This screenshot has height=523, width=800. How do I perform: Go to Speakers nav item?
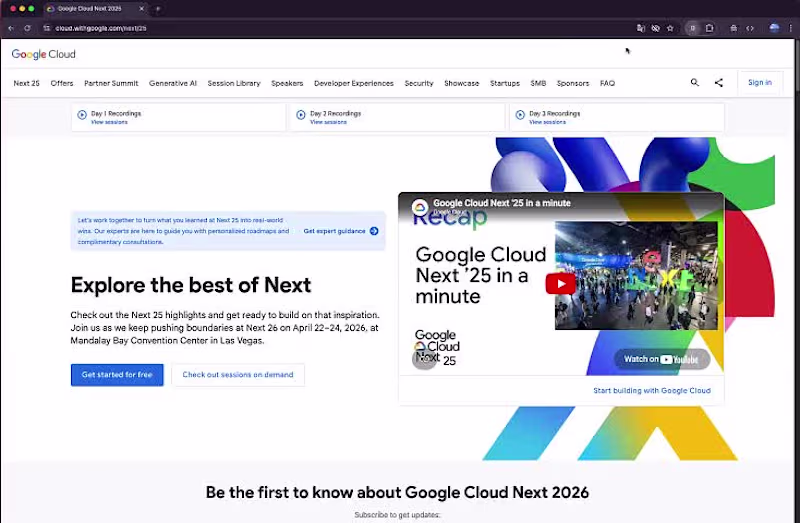(x=287, y=83)
